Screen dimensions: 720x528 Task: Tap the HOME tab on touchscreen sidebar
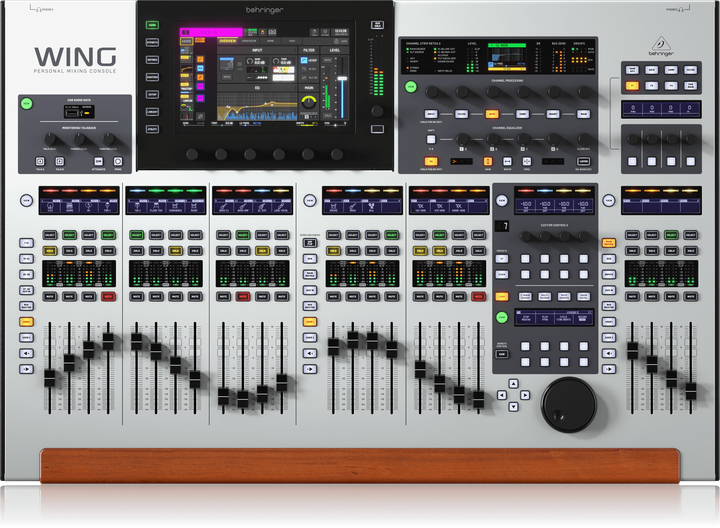coord(187,42)
